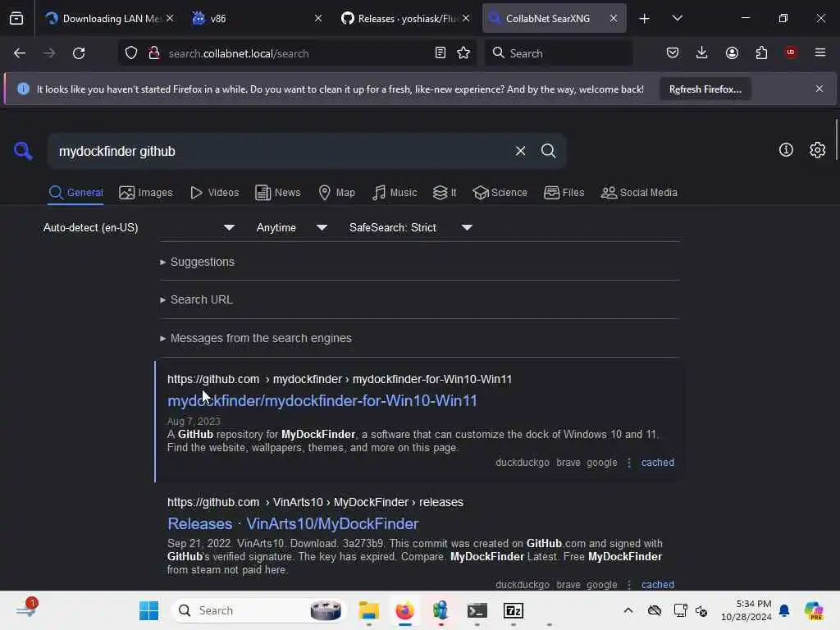This screenshot has height=630, width=840.
Task: Select the News search category
Action: (277, 193)
